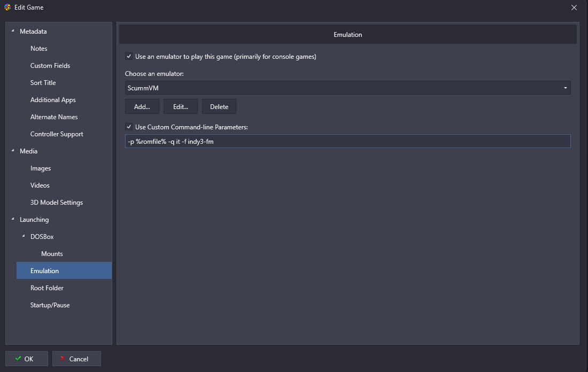Open Controller Support settings
Viewport: 588px width, 372px height.
57,134
